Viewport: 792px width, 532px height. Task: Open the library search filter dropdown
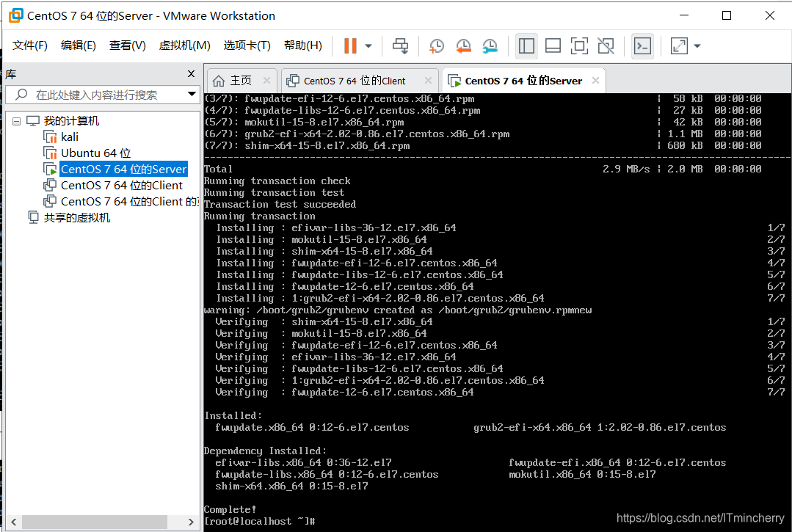click(x=192, y=94)
